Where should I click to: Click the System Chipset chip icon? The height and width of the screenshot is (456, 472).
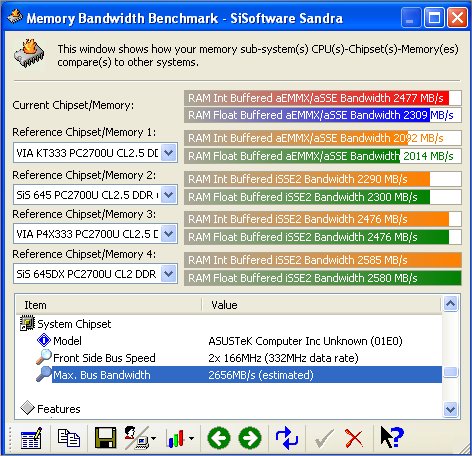click(x=27, y=323)
